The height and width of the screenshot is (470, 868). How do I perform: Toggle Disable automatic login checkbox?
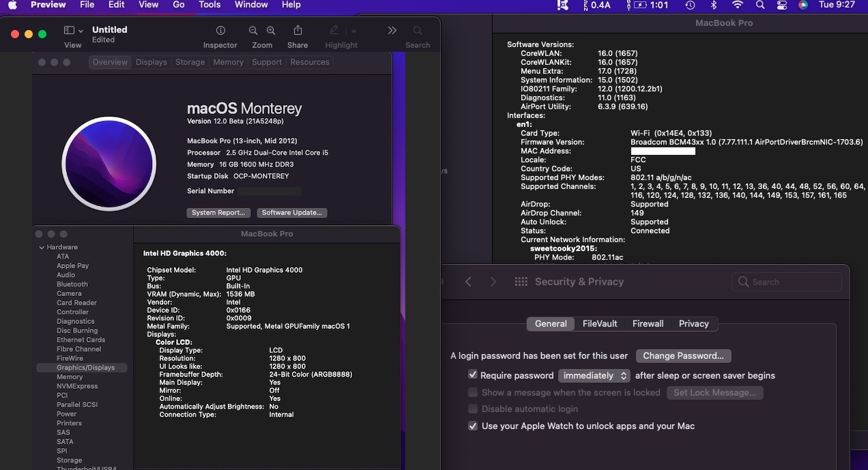click(472, 409)
